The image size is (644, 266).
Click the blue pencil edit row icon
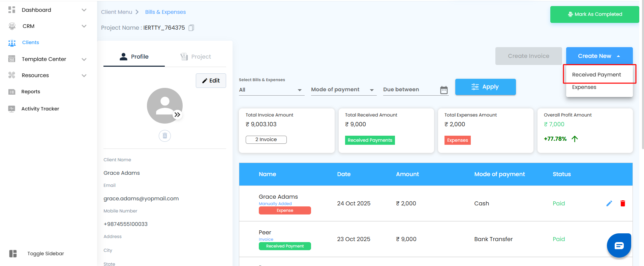click(x=609, y=203)
